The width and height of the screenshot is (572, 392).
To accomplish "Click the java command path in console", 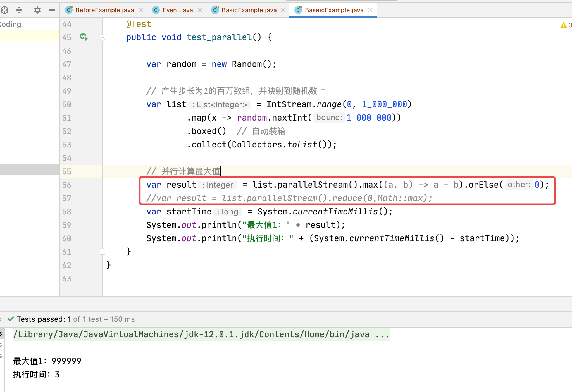I will point(201,334).
